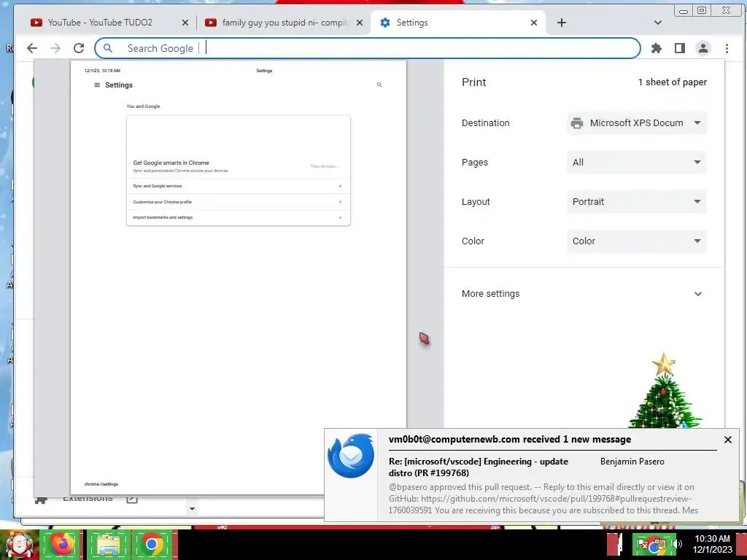The height and width of the screenshot is (560, 747).
Task: Open the Extensions external link icon
Action: coord(132,499)
